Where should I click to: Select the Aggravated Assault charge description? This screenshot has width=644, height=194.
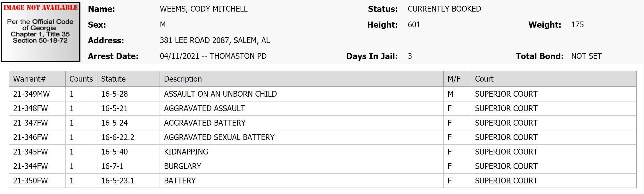tap(204, 109)
